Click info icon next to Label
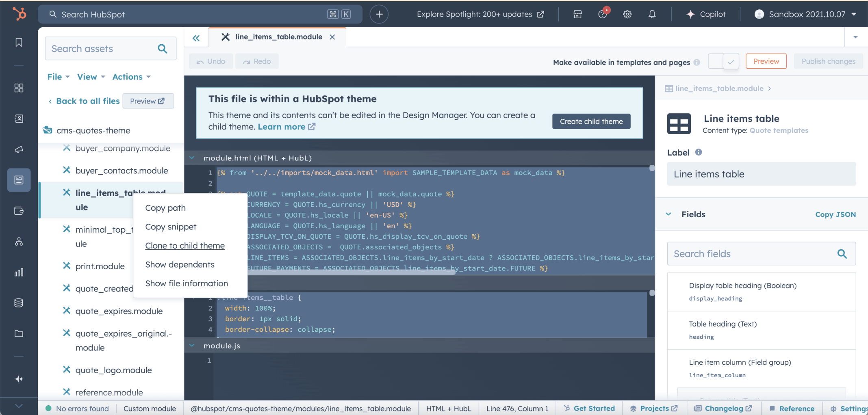 pyautogui.click(x=699, y=152)
